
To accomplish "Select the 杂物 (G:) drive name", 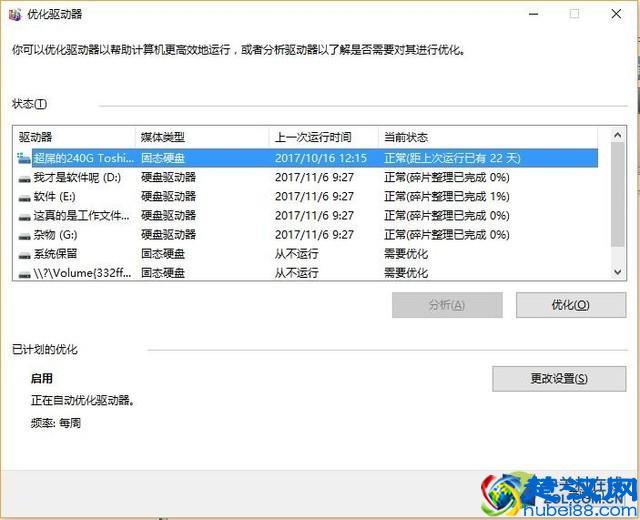I will tap(55, 235).
